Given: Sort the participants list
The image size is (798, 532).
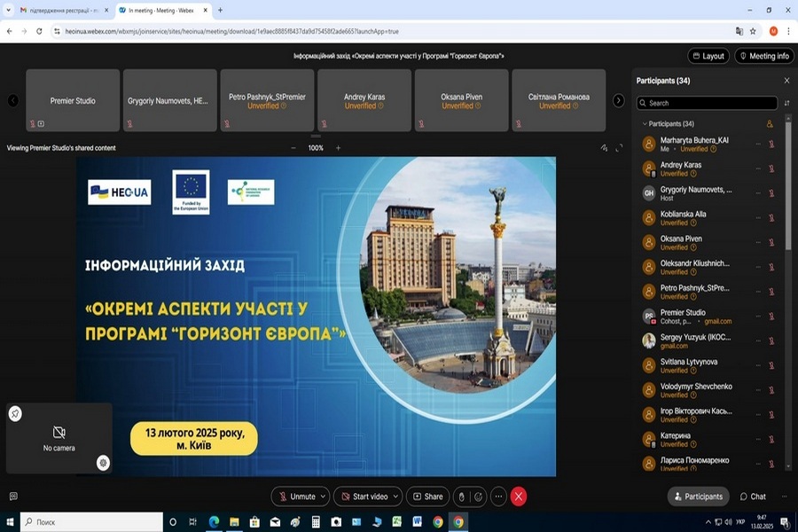Looking at the screenshot, I should [786, 103].
